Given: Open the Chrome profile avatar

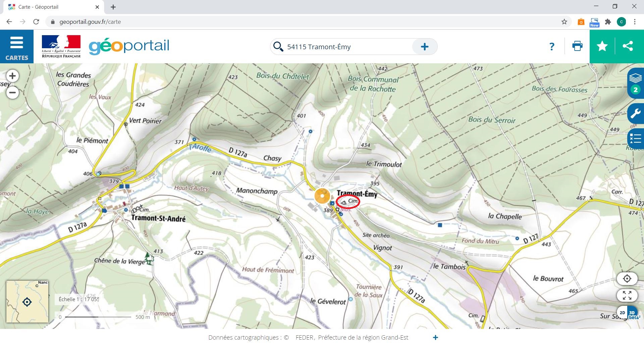Looking at the screenshot, I should click(621, 22).
